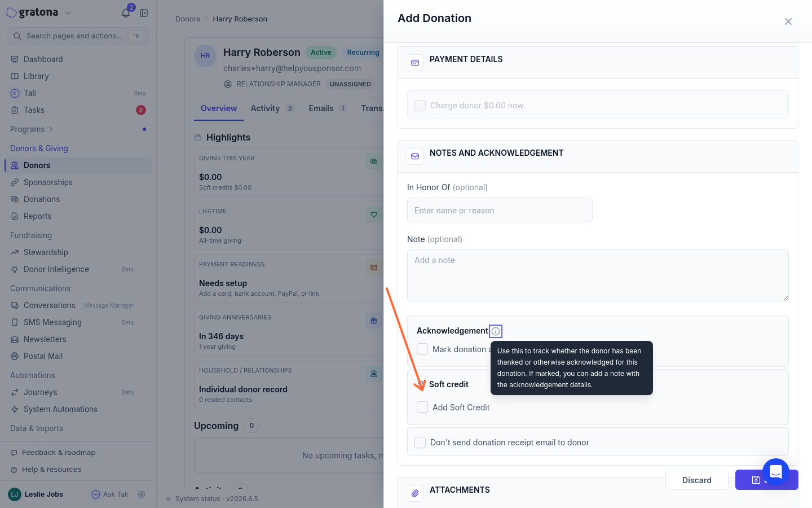Close the Add Donation panel
The image size is (812, 508).
(x=788, y=21)
